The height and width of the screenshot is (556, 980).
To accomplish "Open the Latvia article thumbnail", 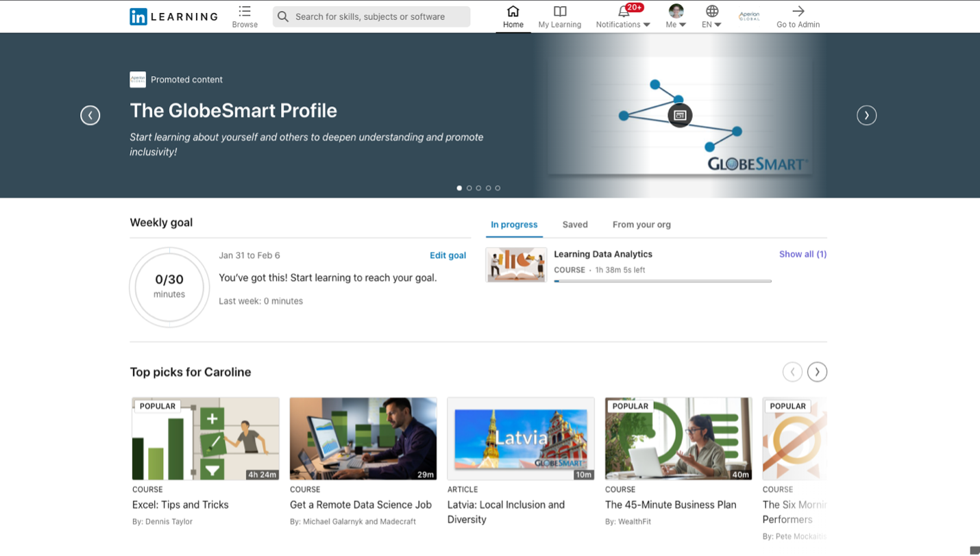I will 521,438.
